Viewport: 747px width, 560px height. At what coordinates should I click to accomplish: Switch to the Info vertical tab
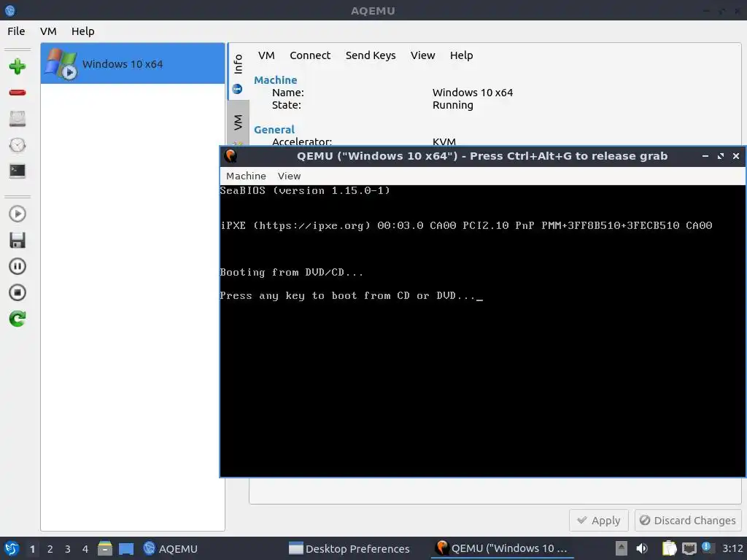238,71
